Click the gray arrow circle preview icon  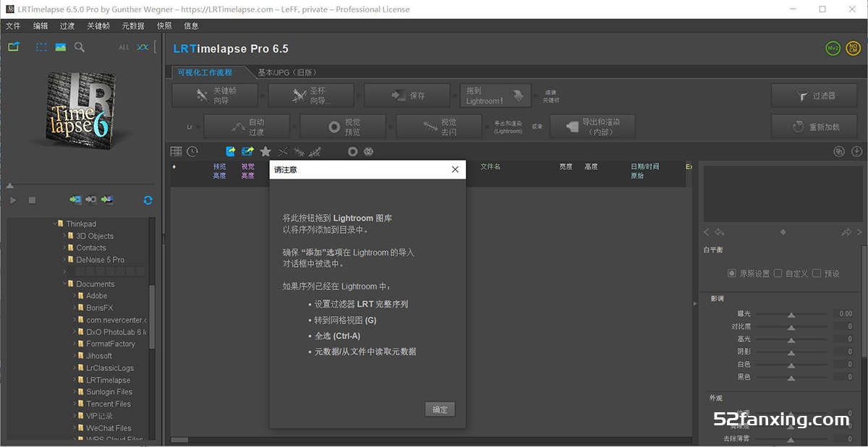pos(91,200)
